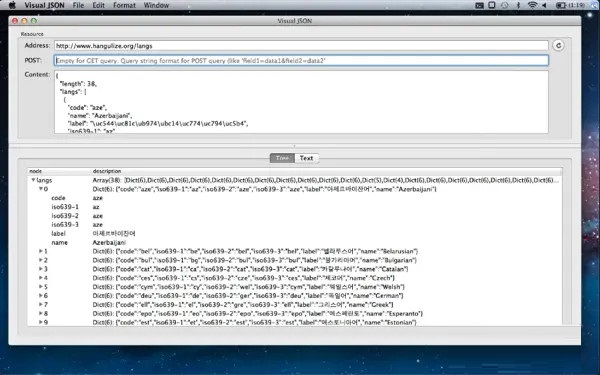Select the 'name' row under node 0
The width and height of the screenshot is (600, 375).
[x=294, y=243]
